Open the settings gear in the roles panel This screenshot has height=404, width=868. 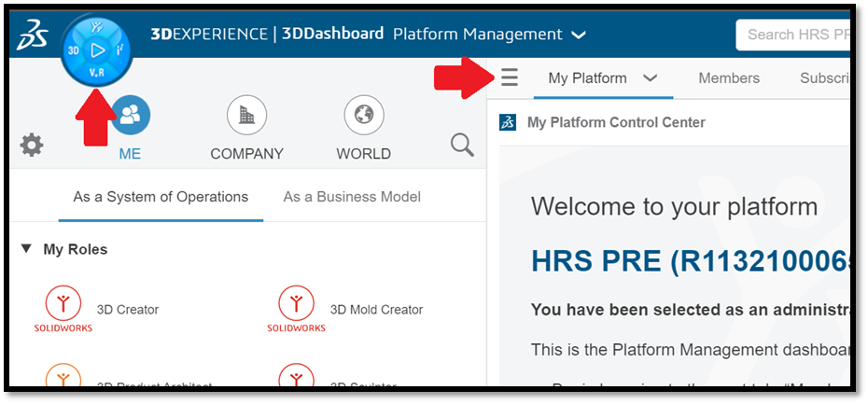pos(32,145)
